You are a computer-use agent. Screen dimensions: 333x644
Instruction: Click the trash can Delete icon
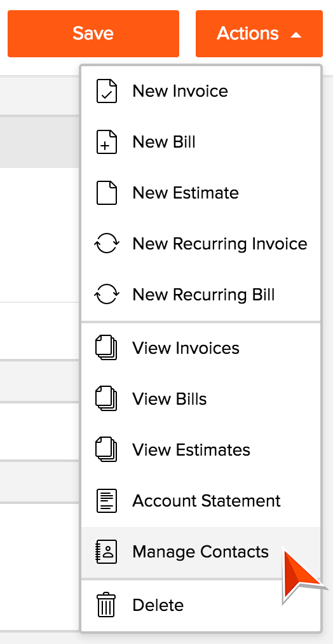[106, 605]
